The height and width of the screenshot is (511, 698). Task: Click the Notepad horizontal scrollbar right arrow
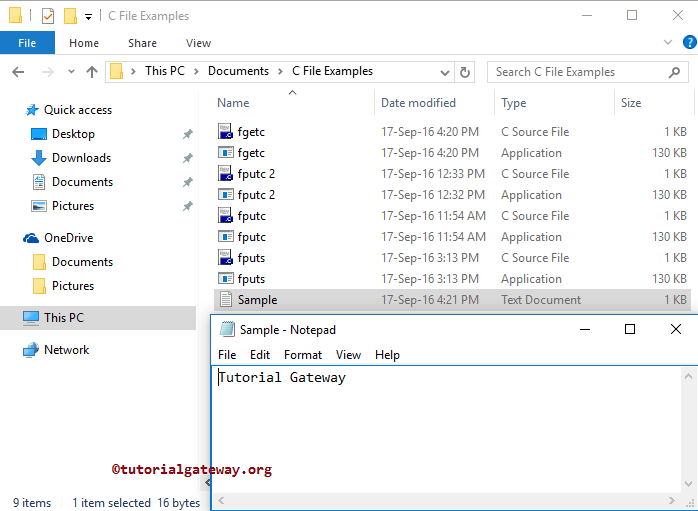[673, 500]
